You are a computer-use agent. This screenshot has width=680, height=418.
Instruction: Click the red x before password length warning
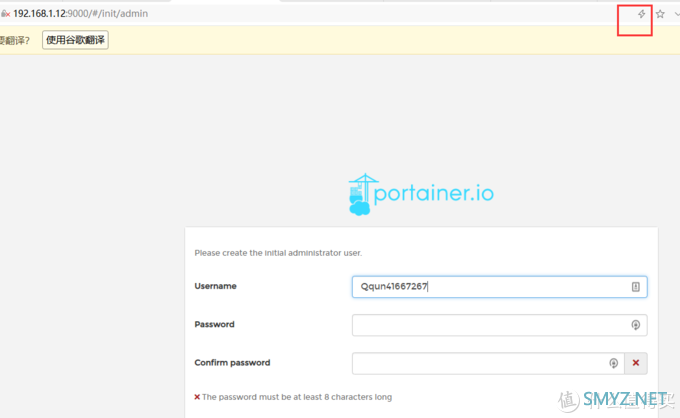coord(197,397)
